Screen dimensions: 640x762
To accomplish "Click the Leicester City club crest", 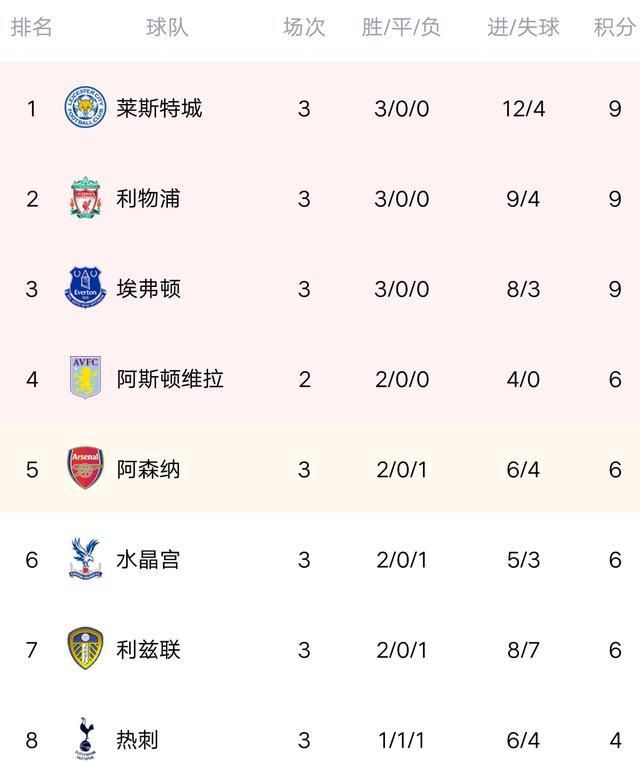I will tap(85, 107).
